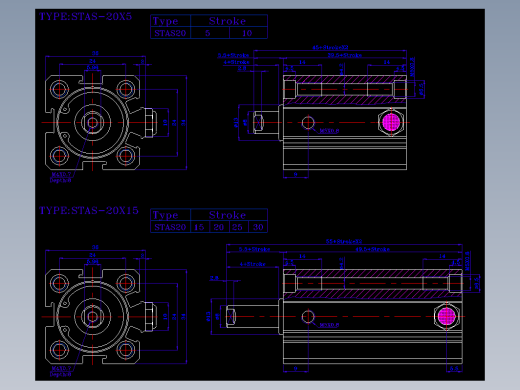520x390 pixels.
Task: Select the 34 height dimension on lower front view
Action: click(183, 317)
